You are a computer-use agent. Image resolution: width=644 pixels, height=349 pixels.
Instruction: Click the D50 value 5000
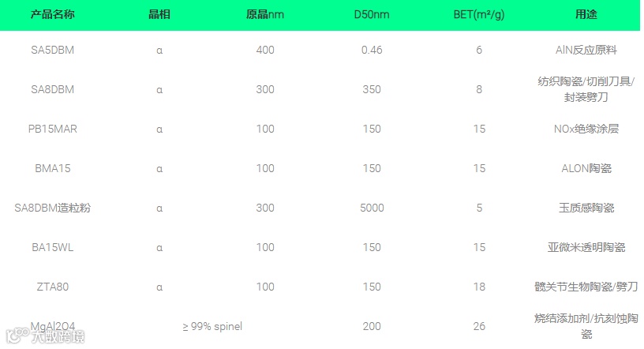[372, 208]
